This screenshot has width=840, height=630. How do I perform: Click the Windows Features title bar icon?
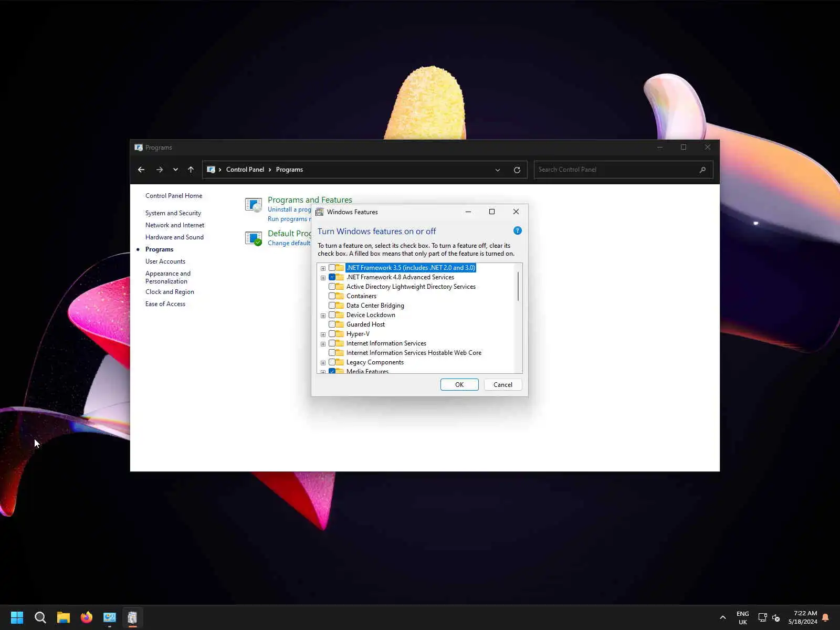[319, 212]
